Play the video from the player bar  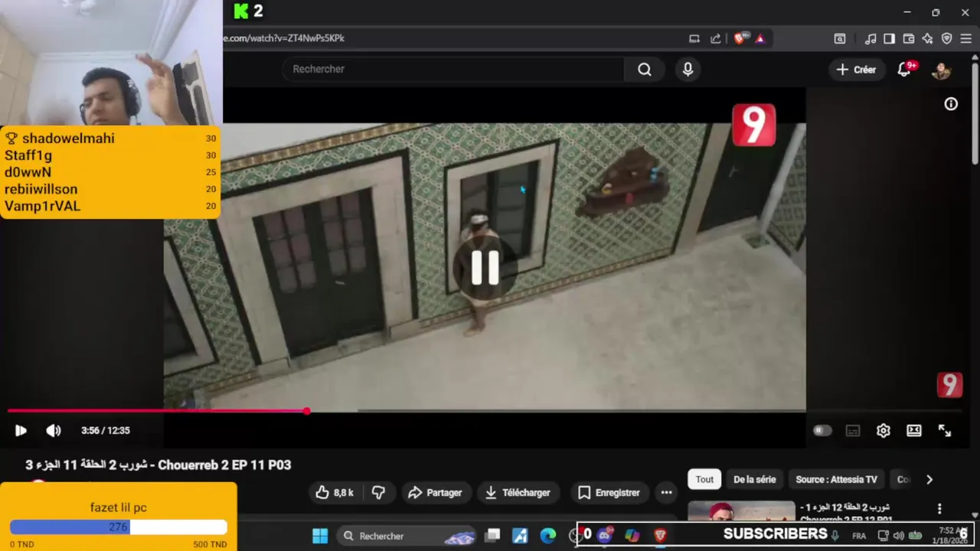click(21, 431)
